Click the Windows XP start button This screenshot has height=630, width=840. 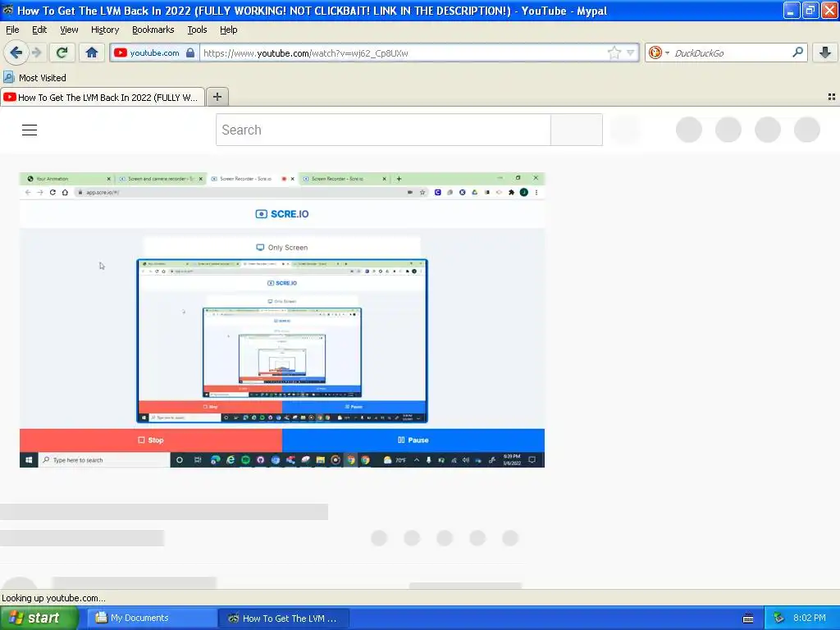pyautogui.click(x=38, y=618)
